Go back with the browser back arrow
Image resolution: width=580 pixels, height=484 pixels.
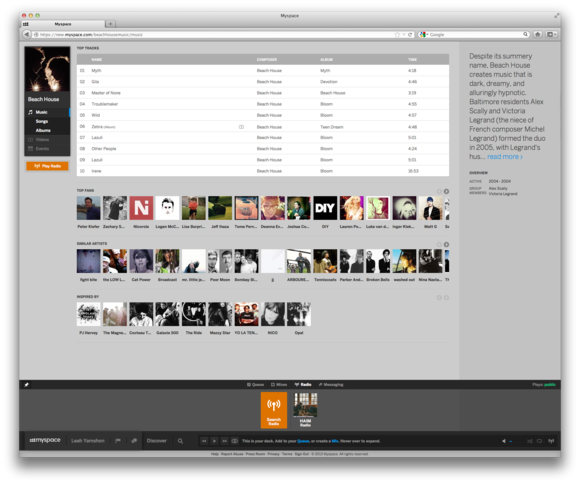pyautogui.click(x=26, y=34)
